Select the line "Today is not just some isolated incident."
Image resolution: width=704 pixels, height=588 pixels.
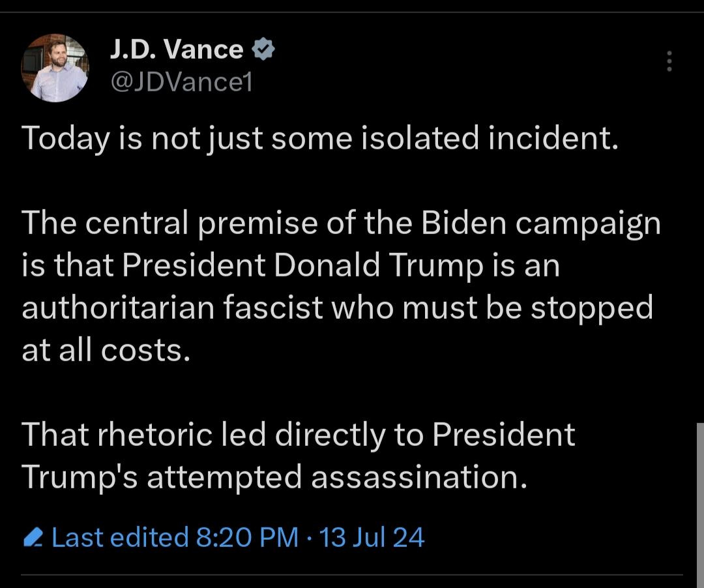click(319, 138)
